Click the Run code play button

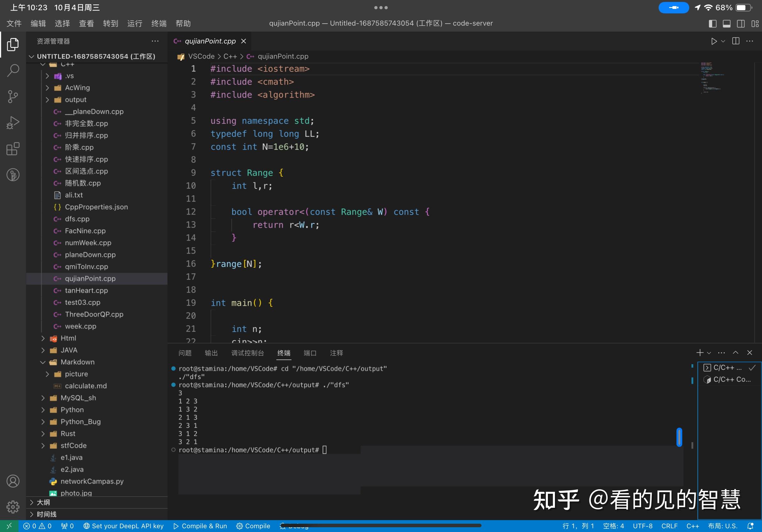point(713,41)
